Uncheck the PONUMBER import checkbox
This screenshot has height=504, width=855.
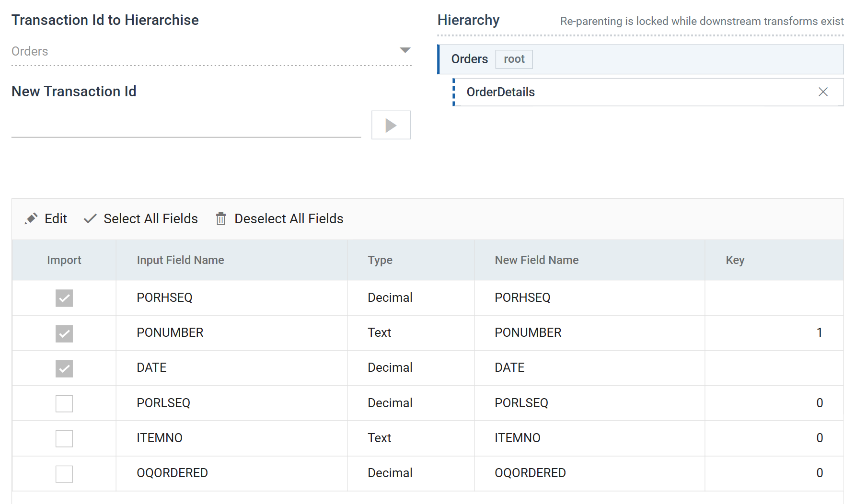tap(64, 333)
